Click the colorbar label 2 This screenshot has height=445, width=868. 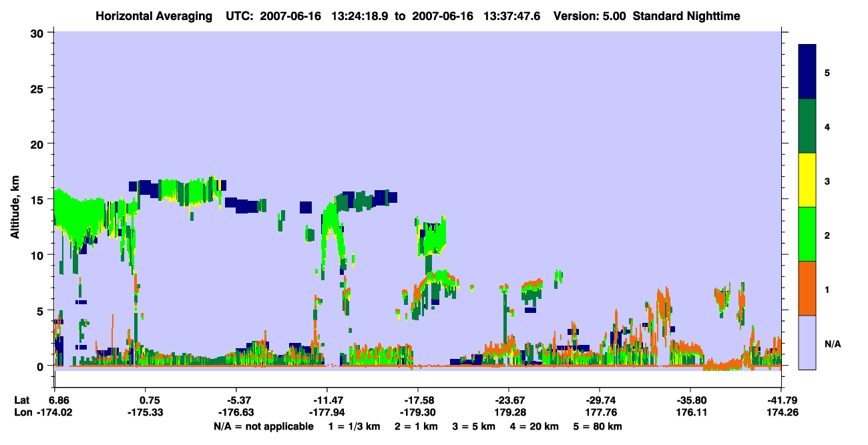[827, 235]
